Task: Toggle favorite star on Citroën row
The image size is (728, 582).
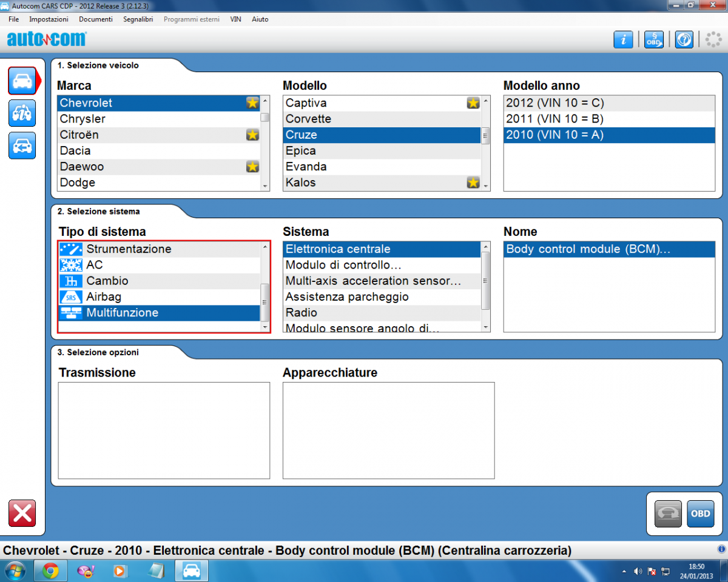Action: [252, 135]
